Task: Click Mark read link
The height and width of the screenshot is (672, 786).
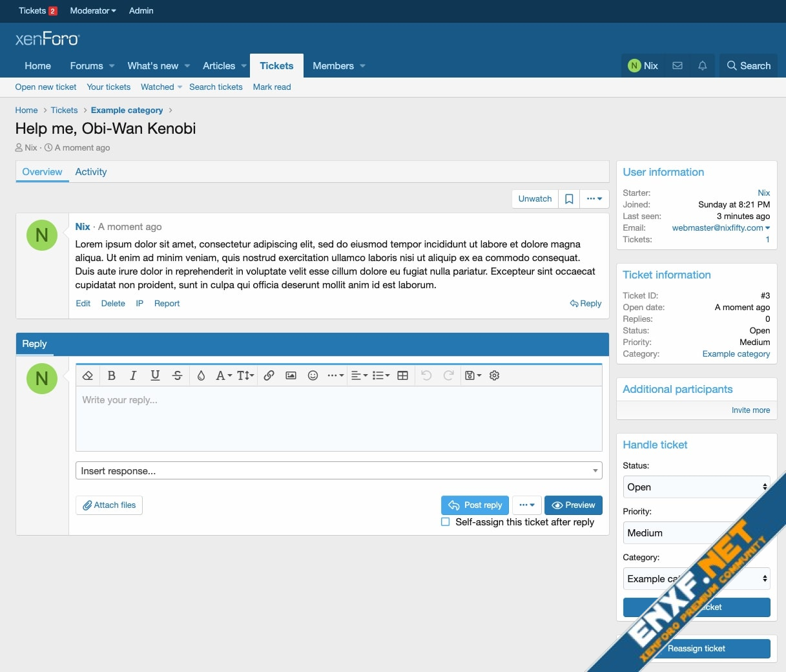Action: pos(272,87)
